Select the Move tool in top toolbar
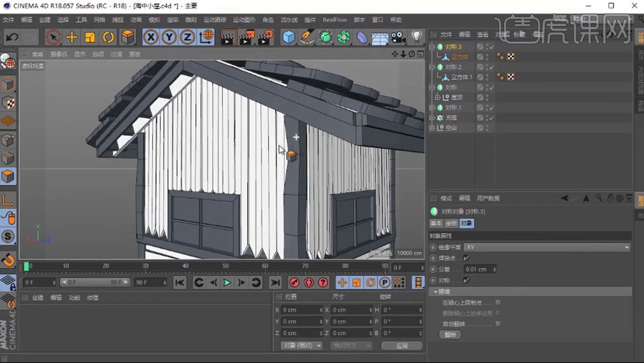 coord(72,37)
